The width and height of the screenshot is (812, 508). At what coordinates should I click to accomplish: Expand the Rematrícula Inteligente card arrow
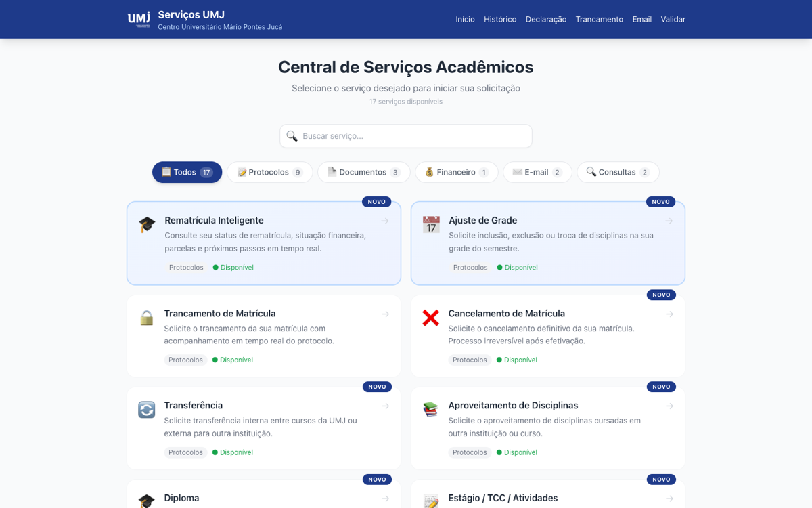pos(385,220)
